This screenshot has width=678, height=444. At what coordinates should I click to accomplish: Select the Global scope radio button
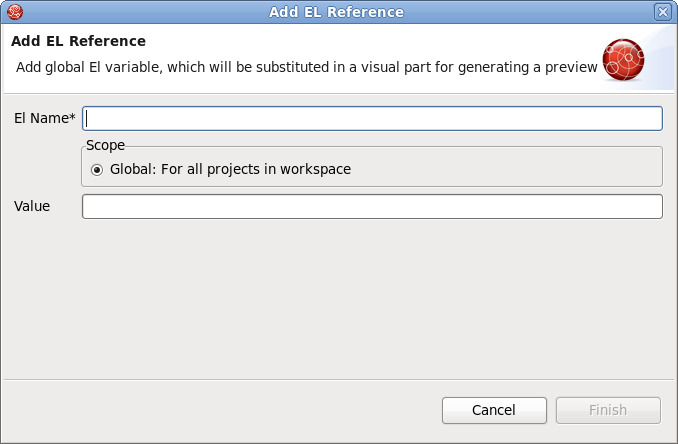[97, 170]
